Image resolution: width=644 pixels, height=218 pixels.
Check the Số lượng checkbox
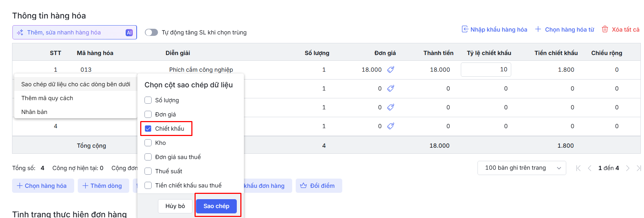(148, 100)
